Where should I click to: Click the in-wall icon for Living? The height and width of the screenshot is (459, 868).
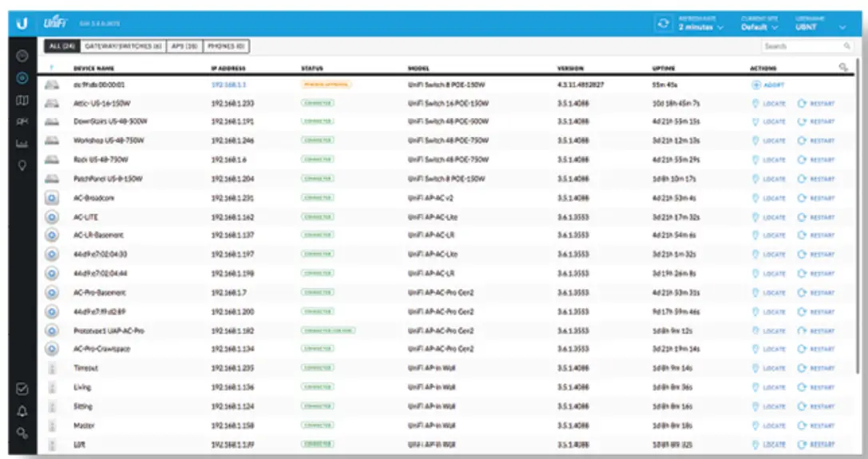coord(52,388)
